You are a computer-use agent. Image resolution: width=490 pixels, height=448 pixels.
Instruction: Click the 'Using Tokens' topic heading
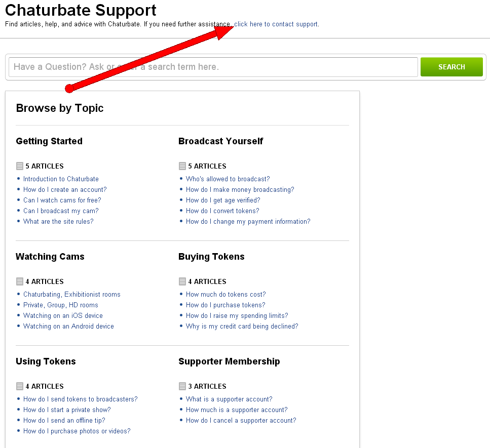point(46,361)
